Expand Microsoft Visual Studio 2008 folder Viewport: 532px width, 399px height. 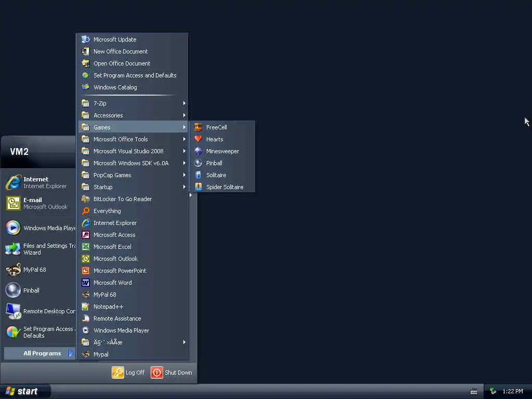tap(133, 151)
